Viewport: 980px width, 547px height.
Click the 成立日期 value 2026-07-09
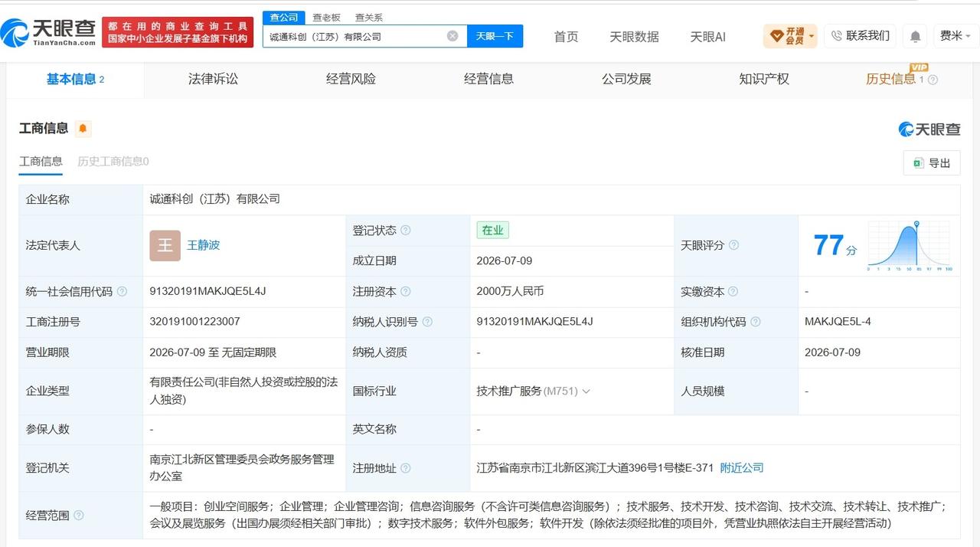pyautogui.click(x=504, y=260)
